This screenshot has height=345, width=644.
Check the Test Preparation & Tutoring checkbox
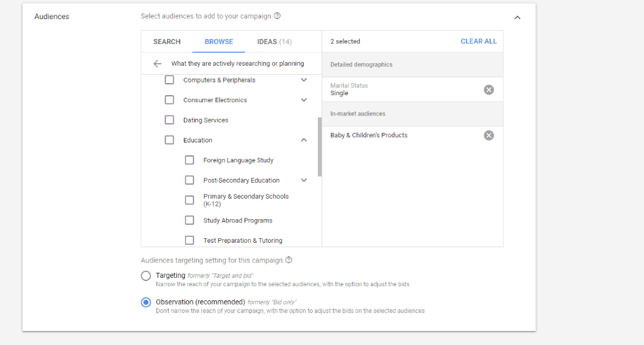tap(190, 240)
